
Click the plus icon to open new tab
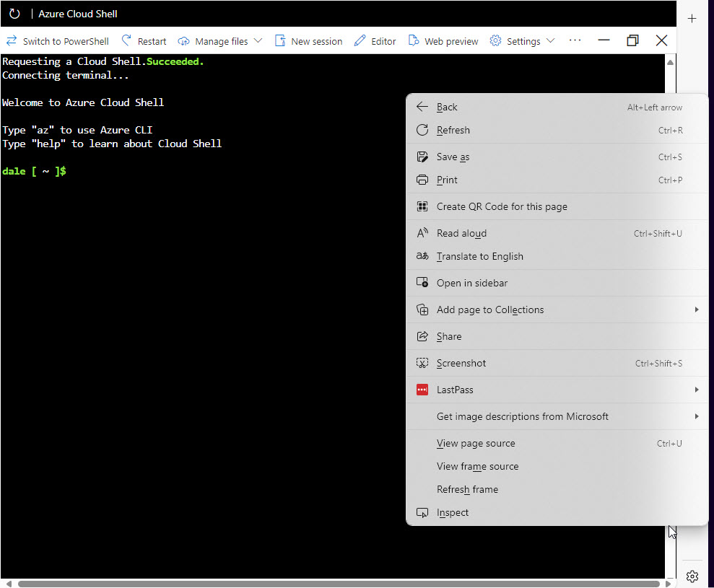point(692,19)
